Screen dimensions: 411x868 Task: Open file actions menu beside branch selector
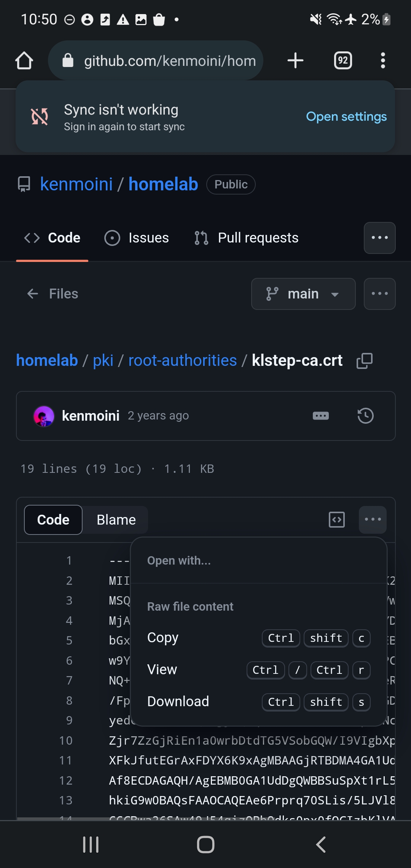point(379,294)
